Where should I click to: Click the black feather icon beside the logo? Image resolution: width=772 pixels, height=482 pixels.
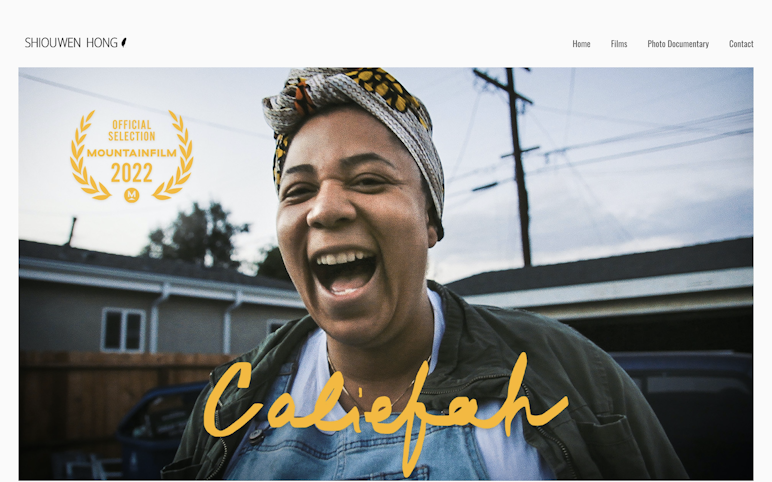(x=124, y=42)
